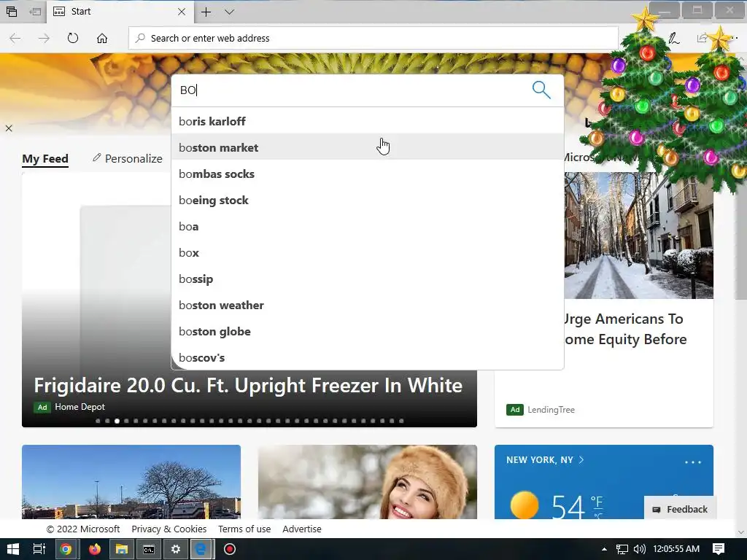This screenshot has height=560, width=747.
Task: Launch Firefox from the taskbar
Action: 95,549
